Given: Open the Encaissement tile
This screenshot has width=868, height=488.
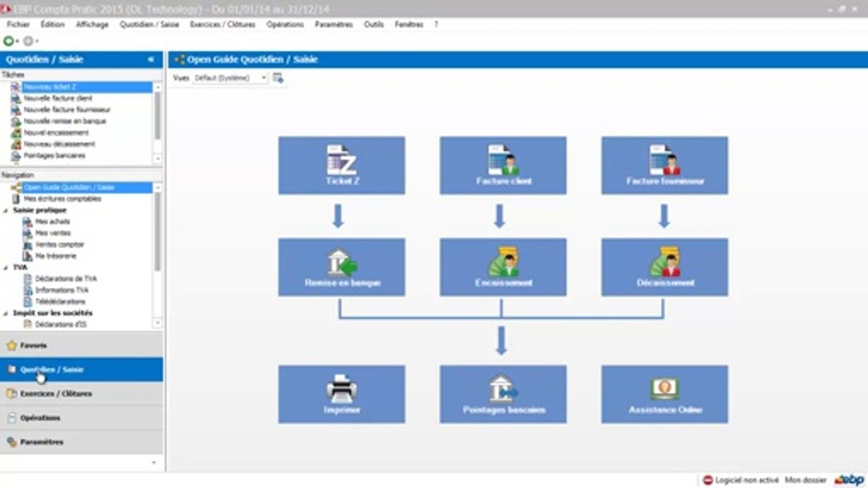Looking at the screenshot, I should pyautogui.click(x=502, y=267).
